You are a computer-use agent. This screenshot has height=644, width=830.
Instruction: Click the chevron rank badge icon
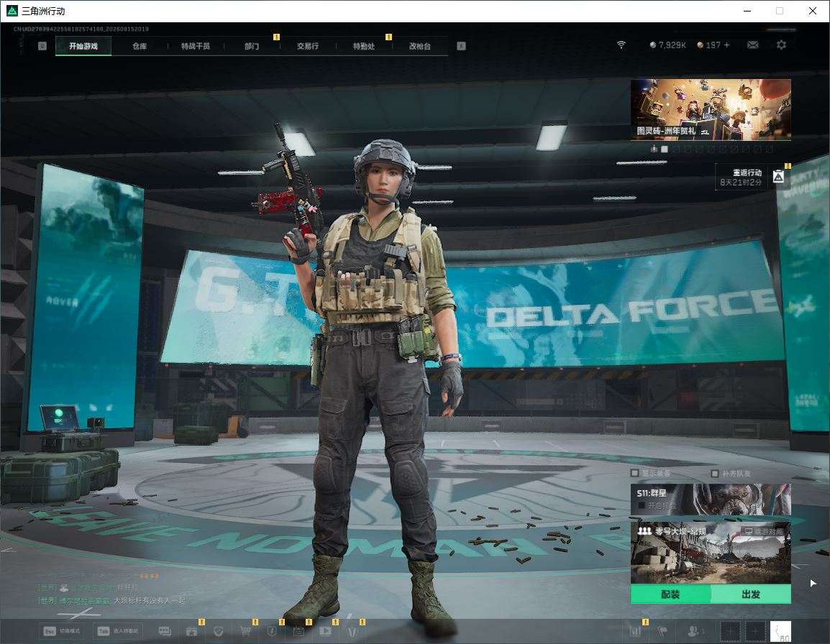coord(218,631)
